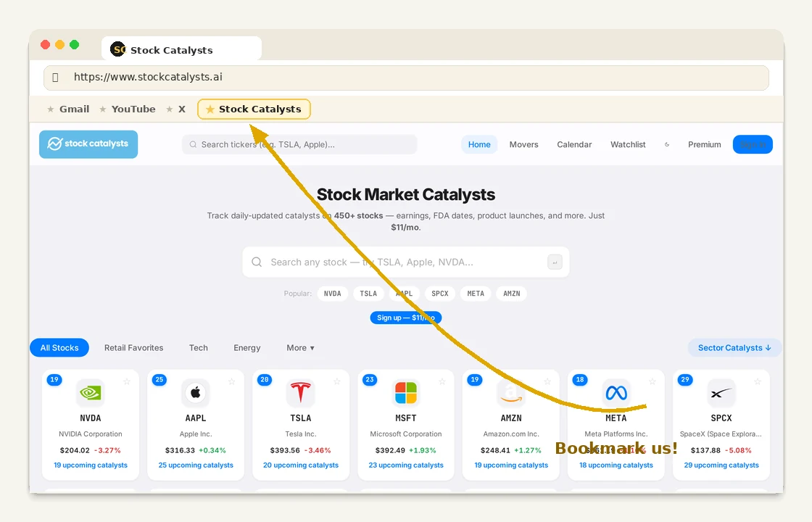Click the -3.46% TSLA change value
The image size is (812, 522).
coord(318,450)
